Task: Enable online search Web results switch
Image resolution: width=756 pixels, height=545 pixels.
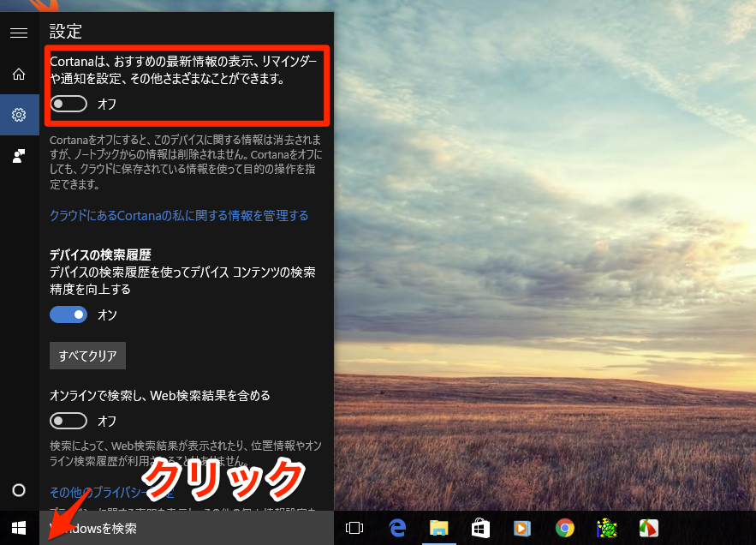Action: pyautogui.click(x=68, y=421)
